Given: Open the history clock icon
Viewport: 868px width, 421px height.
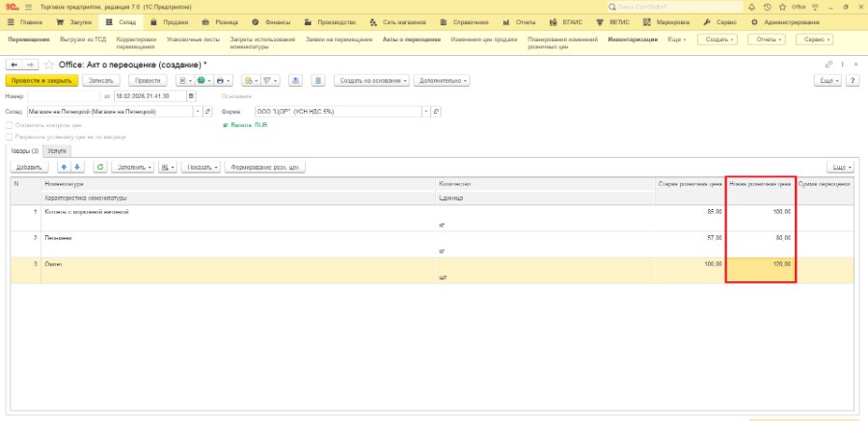Looking at the screenshot, I should [x=768, y=7].
